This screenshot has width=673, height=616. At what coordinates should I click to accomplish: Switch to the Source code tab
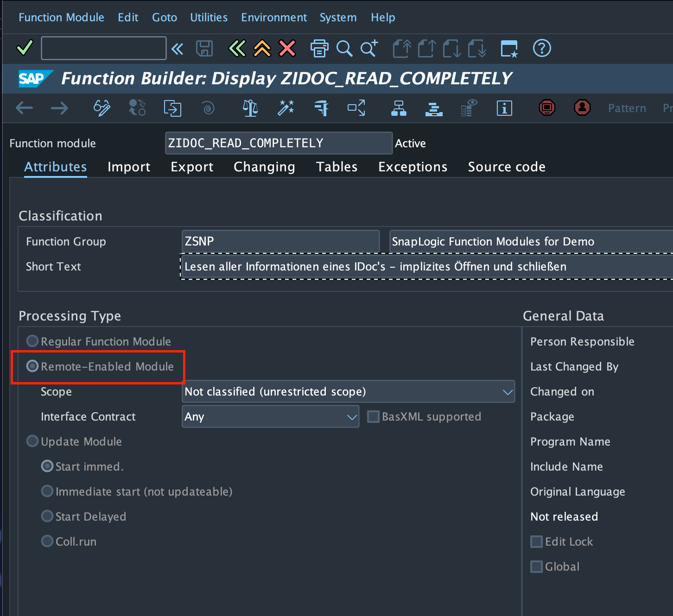507,167
